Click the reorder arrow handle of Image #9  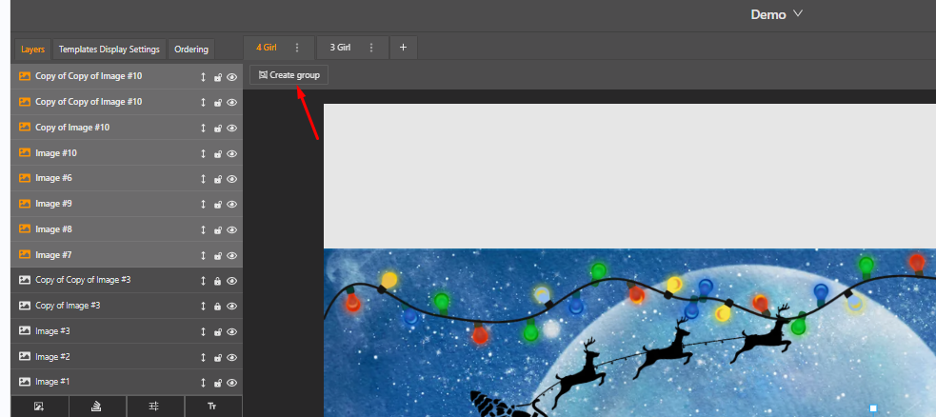203,204
